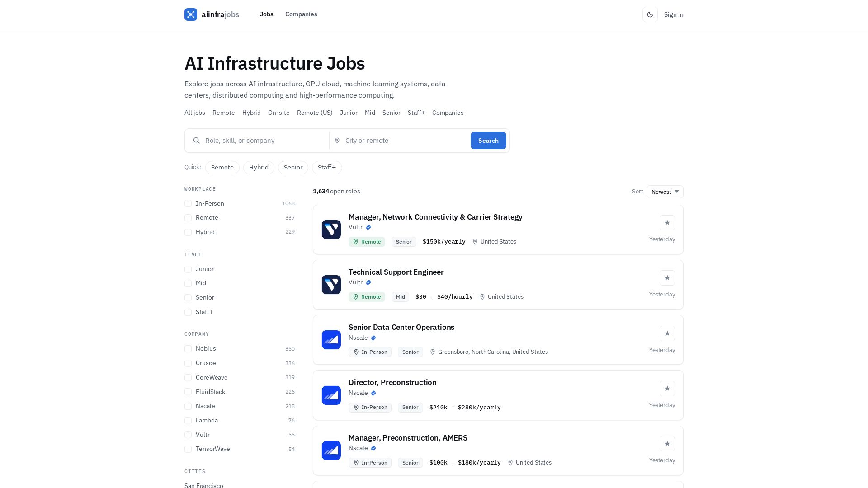This screenshot has width=868, height=488.
Task: Select the CoreWeave company checkbox
Action: pos(188,378)
